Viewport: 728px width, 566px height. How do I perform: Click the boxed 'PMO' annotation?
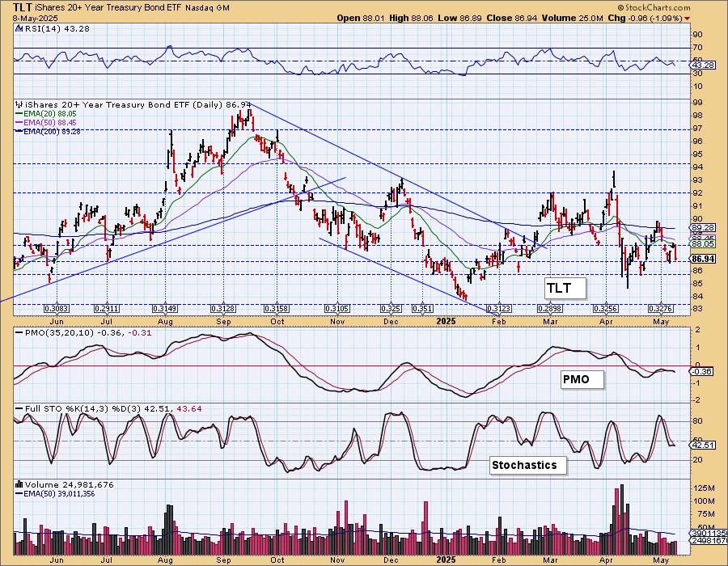point(582,379)
